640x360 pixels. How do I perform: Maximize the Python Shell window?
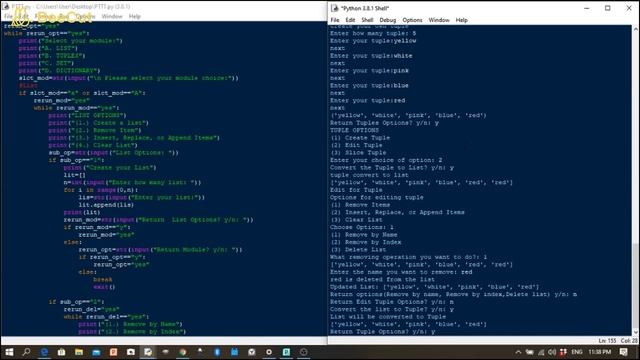(x=608, y=8)
